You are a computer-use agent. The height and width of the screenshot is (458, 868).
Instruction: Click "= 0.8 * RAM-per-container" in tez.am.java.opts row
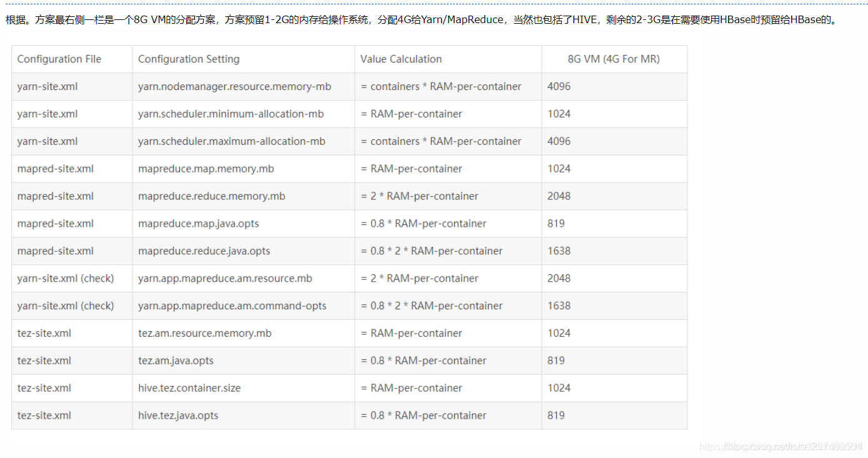[423, 361]
